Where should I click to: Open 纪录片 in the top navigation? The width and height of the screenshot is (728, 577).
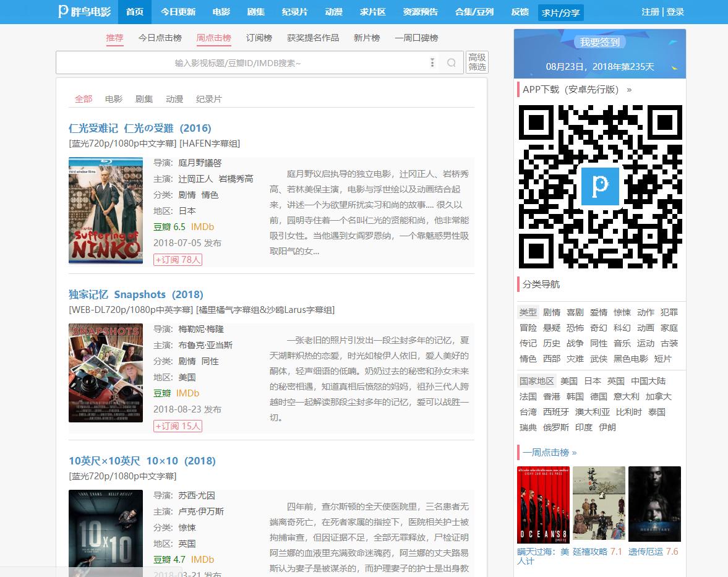click(x=295, y=12)
